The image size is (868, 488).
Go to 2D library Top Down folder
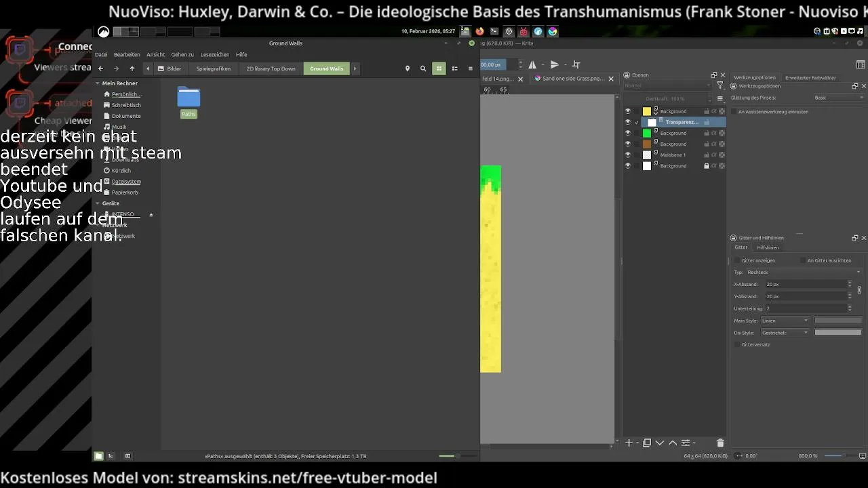coord(271,68)
